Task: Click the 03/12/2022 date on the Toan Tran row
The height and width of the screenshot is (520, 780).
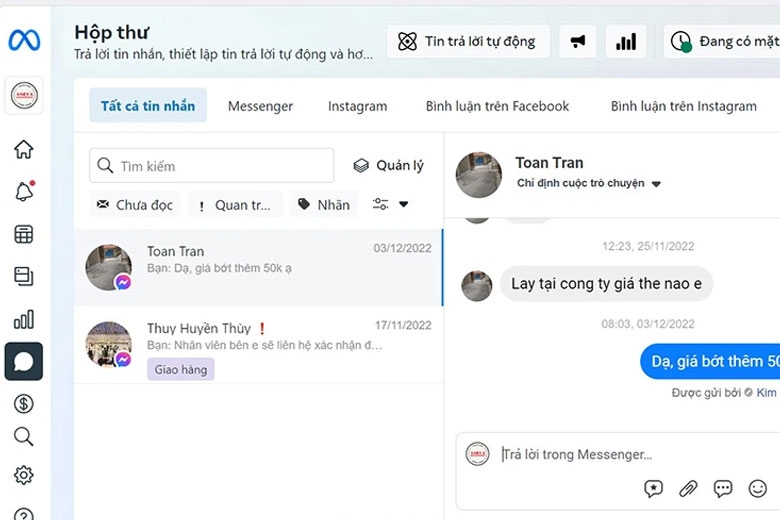Action: (x=402, y=248)
